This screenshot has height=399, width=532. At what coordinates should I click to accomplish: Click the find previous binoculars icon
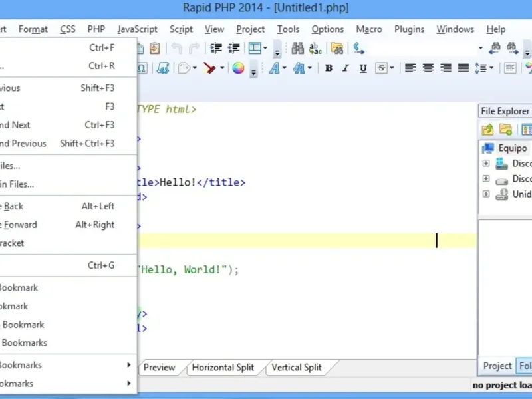(494, 48)
